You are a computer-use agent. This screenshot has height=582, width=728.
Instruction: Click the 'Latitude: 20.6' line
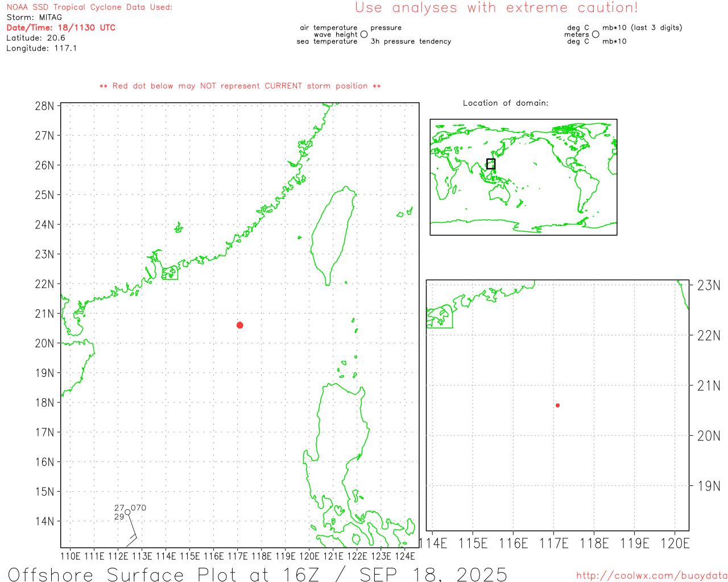click(36, 38)
